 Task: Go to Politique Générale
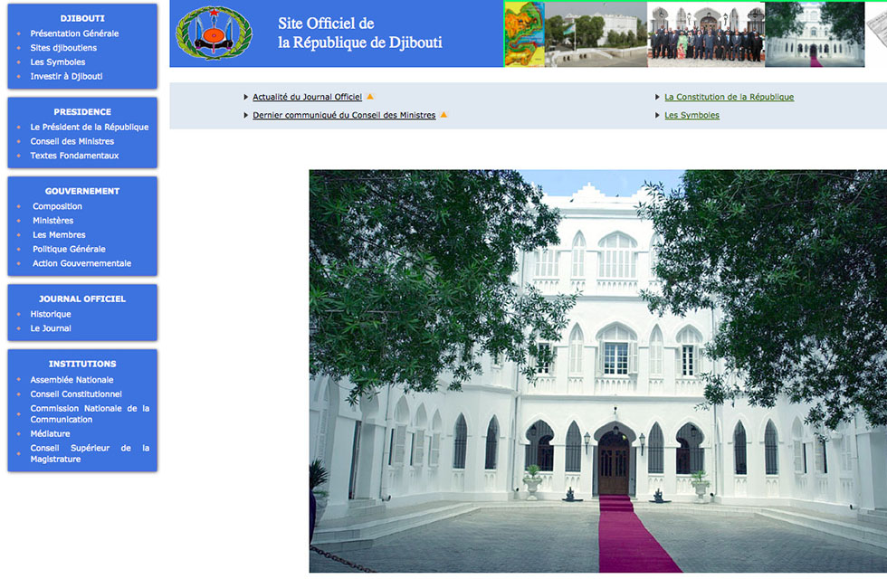(69, 248)
